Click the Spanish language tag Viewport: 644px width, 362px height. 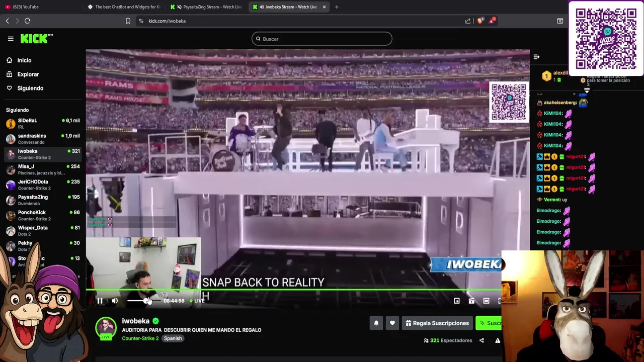[x=173, y=338]
